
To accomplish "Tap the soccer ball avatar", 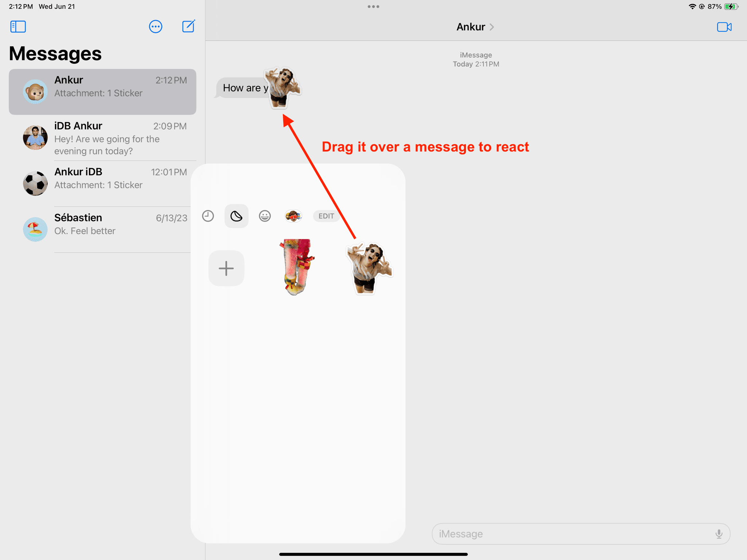I will (35, 184).
